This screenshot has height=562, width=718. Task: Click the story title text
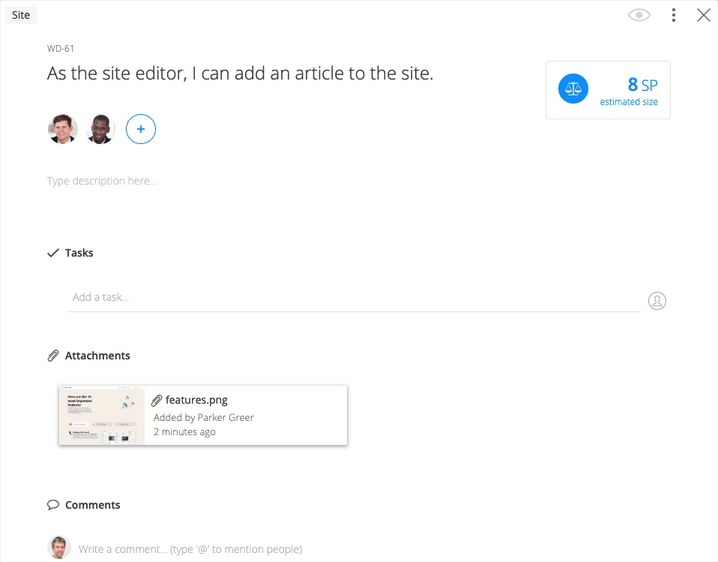[x=240, y=73]
